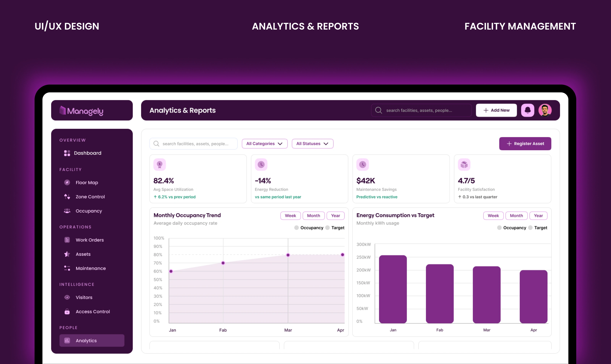Click the Avg Space Utilization lightbulb icon
611x364 pixels.
pyautogui.click(x=160, y=164)
